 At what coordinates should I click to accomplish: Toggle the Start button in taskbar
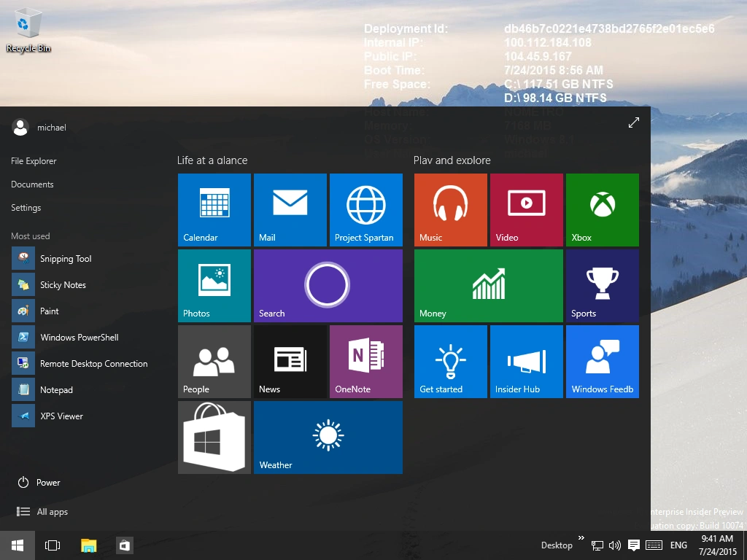coord(17,545)
